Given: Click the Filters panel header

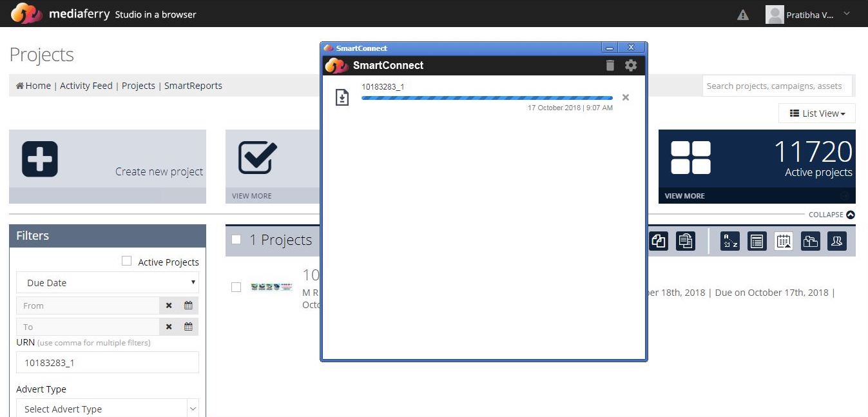Looking at the screenshot, I should coord(108,236).
